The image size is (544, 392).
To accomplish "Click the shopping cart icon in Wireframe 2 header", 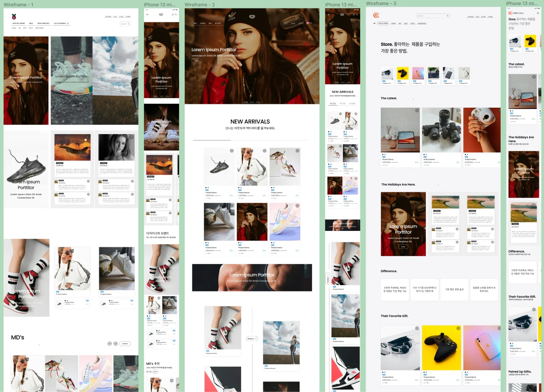I will (x=308, y=23).
